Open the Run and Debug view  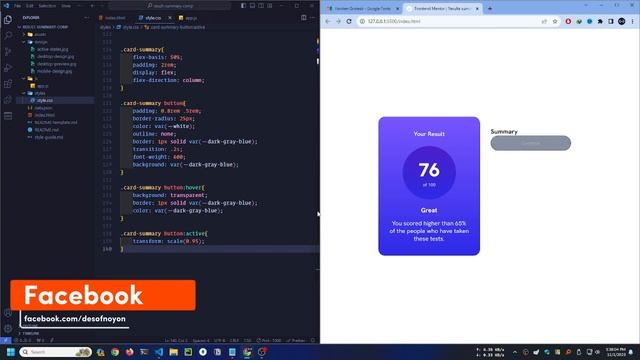point(8,68)
